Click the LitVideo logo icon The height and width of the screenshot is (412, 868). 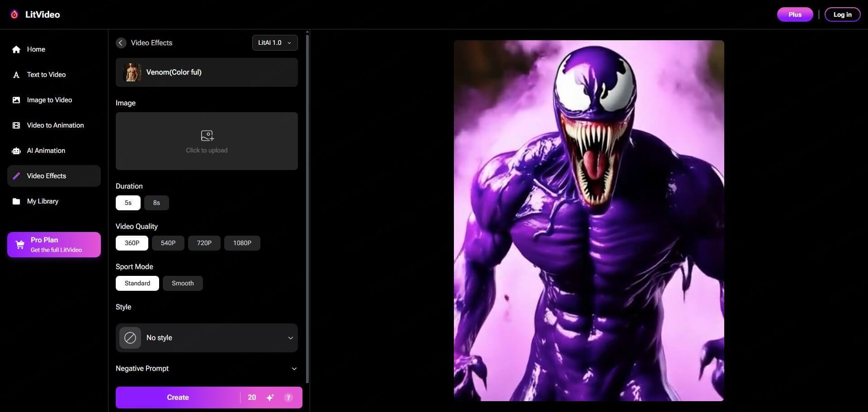coord(14,14)
